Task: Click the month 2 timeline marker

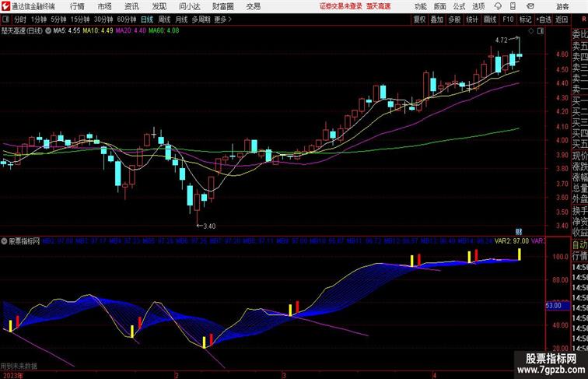Action: click(177, 375)
